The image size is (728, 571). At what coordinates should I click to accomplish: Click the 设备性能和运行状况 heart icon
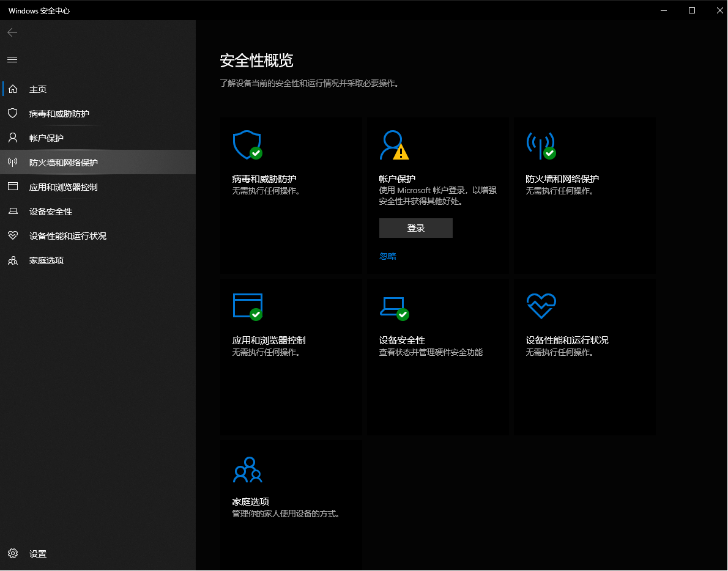tap(541, 306)
